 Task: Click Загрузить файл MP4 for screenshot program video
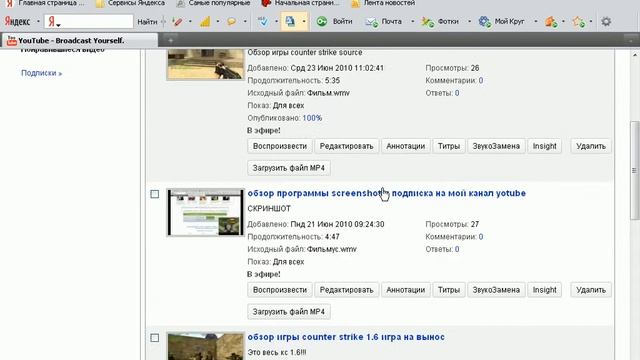point(289,311)
